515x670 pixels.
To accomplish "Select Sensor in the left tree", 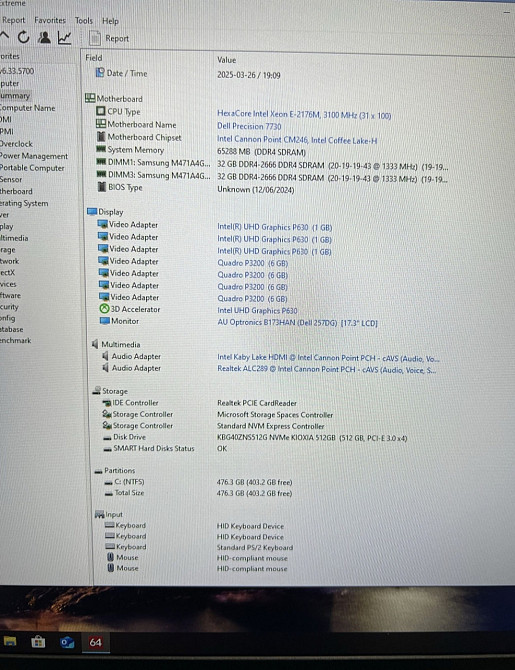I will (11, 179).
